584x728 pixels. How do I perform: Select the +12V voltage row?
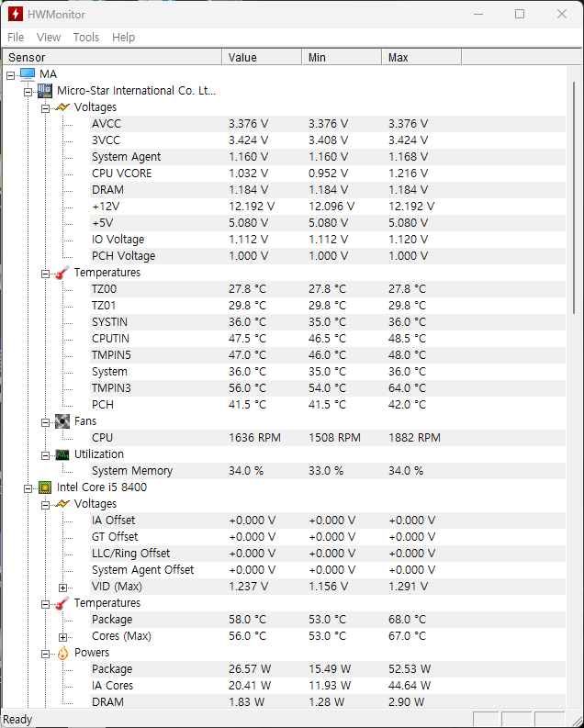click(328, 207)
